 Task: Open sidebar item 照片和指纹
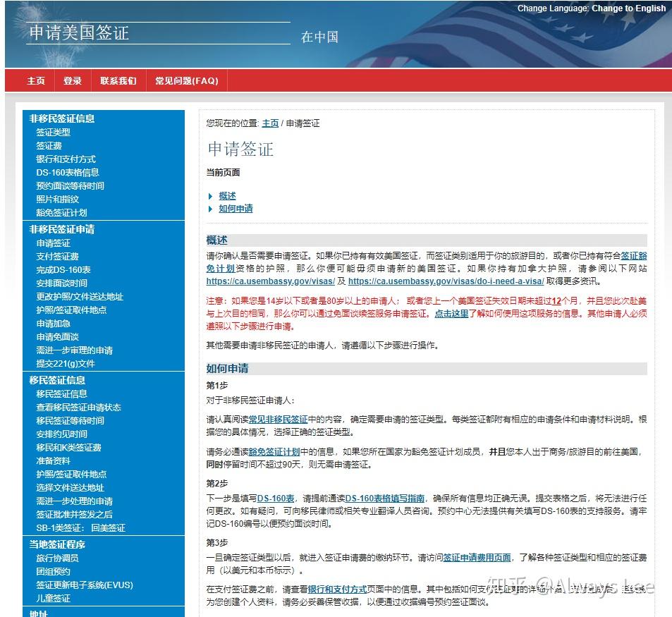(x=57, y=200)
